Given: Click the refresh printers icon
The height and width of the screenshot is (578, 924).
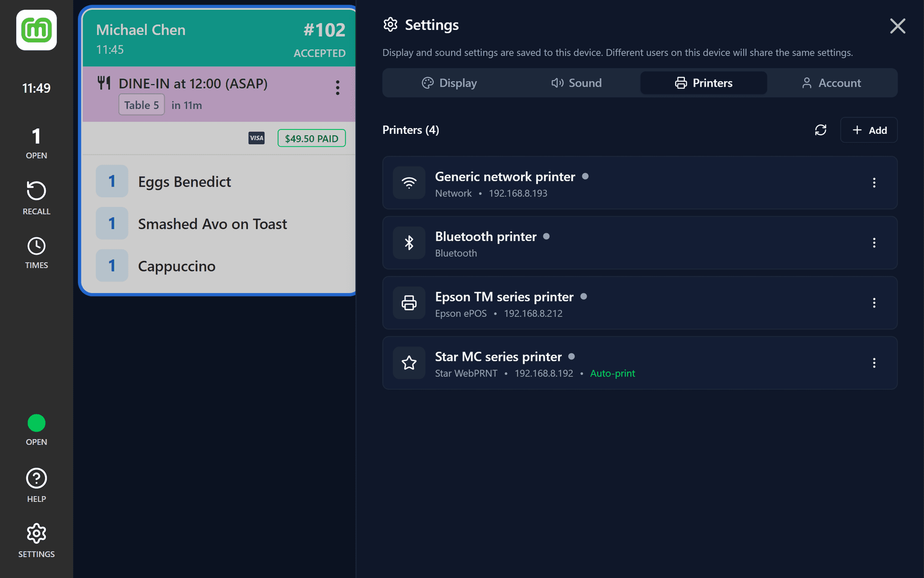Looking at the screenshot, I should pos(821,130).
